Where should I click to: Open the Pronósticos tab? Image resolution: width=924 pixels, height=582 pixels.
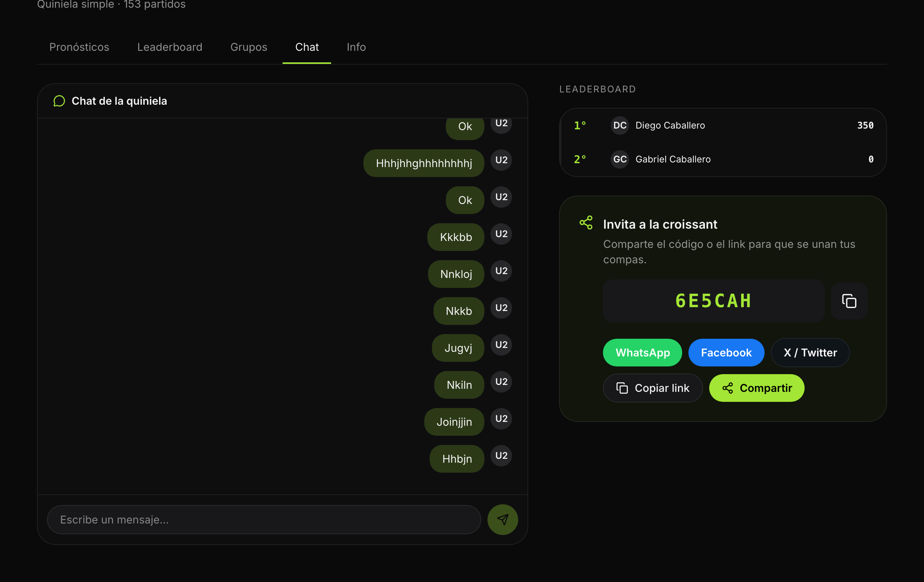79,47
